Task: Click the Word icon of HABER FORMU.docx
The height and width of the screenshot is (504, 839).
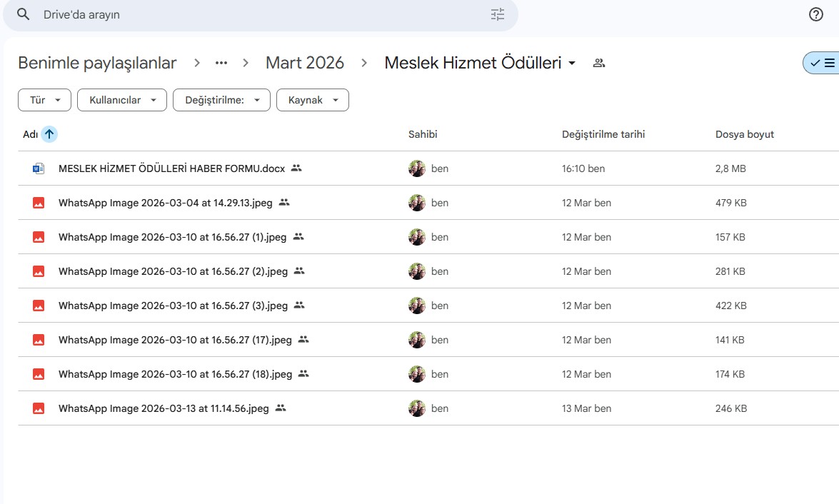Action: click(x=39, y=168)
